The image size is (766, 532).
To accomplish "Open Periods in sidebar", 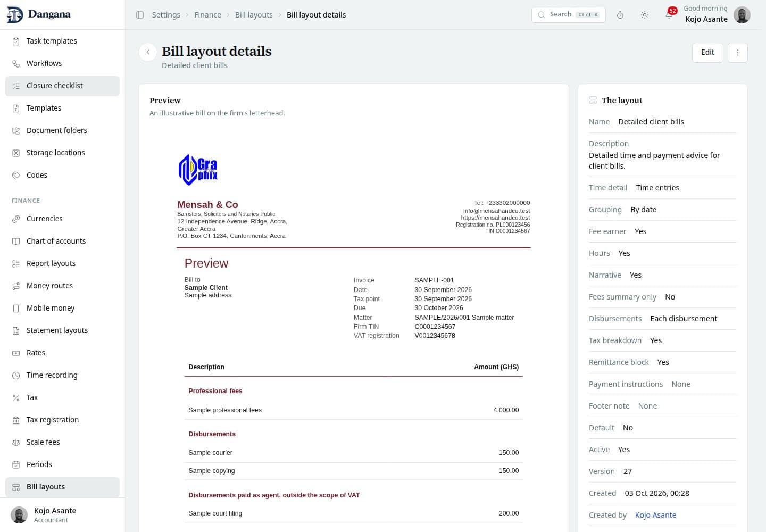I will coord(62,464).
